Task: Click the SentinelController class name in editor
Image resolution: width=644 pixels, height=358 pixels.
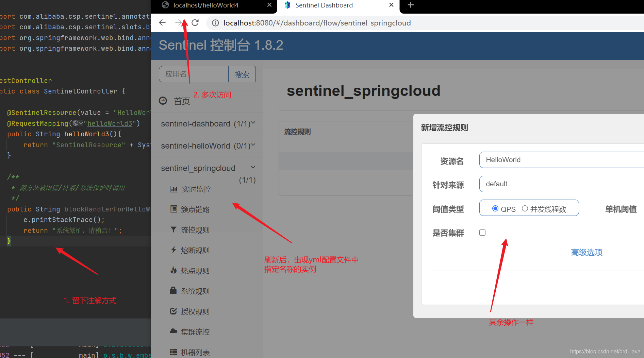Action: click(x=80, y=91)
